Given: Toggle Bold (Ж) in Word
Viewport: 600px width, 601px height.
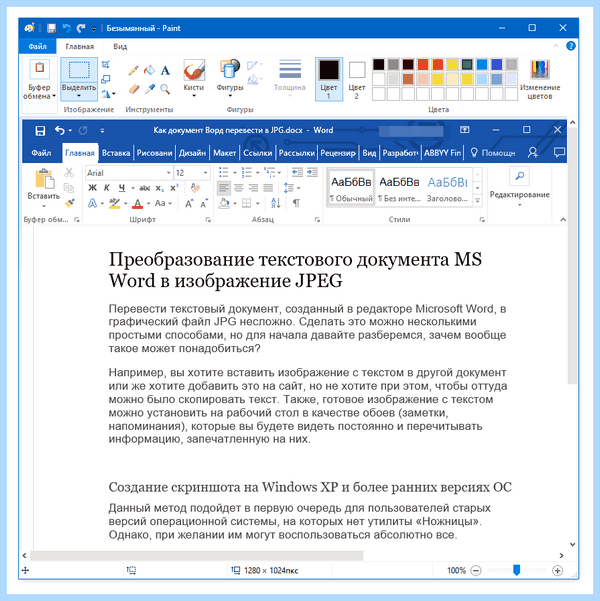Looking at the screenshot, I should [x=92, y=188].
